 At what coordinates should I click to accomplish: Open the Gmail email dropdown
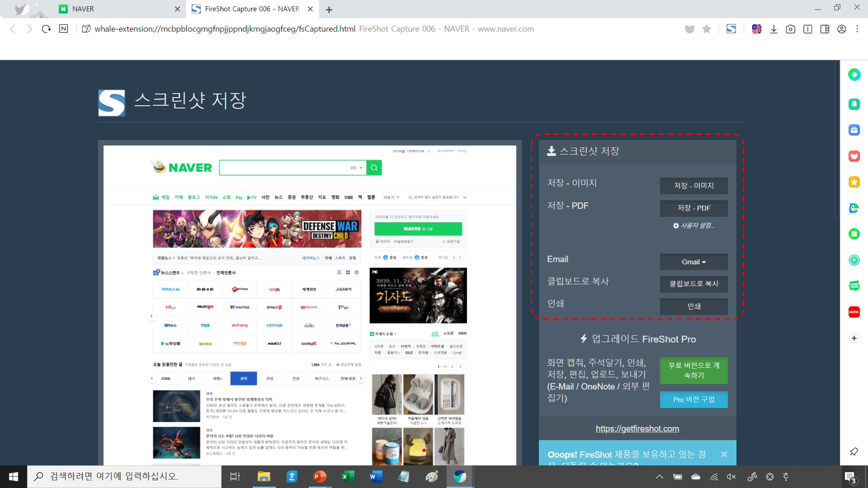(694, 262)
